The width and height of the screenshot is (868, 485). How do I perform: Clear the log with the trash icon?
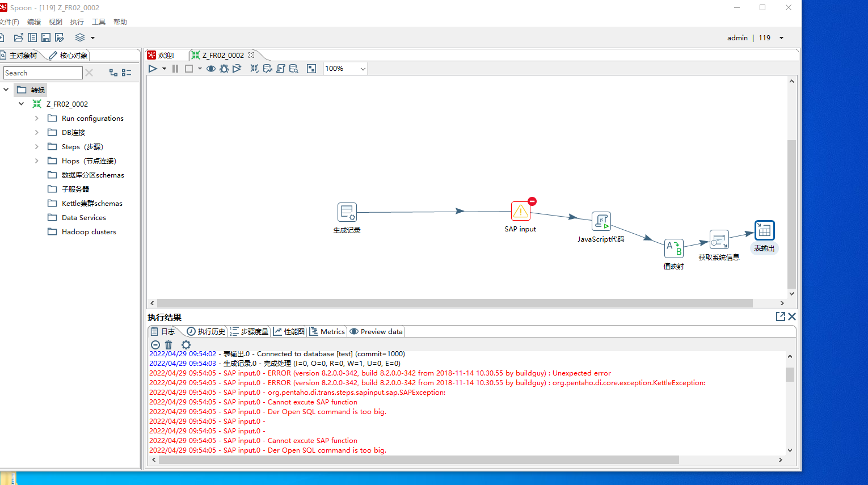click(168, 345)
